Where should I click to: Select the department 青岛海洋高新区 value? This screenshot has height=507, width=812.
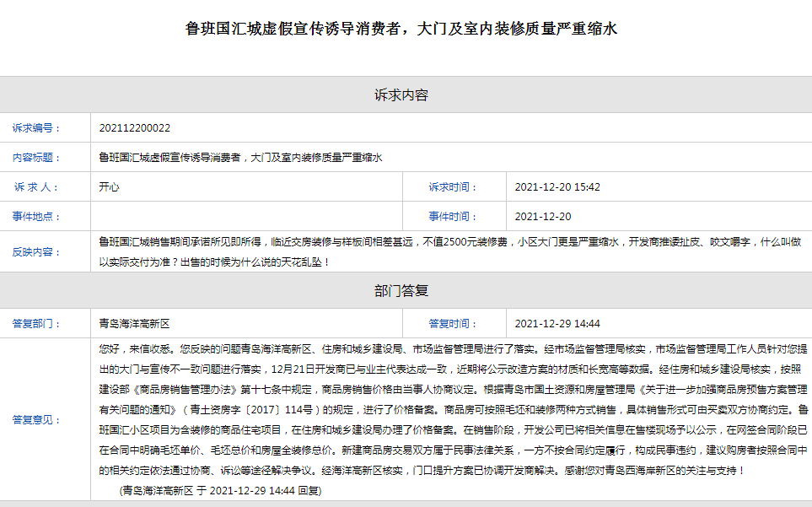134,324
